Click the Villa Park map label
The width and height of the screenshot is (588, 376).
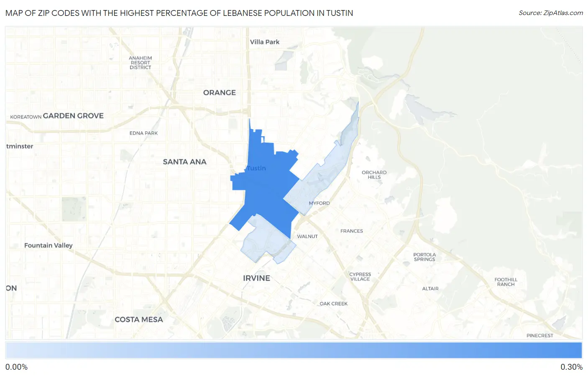pos(265,42)
